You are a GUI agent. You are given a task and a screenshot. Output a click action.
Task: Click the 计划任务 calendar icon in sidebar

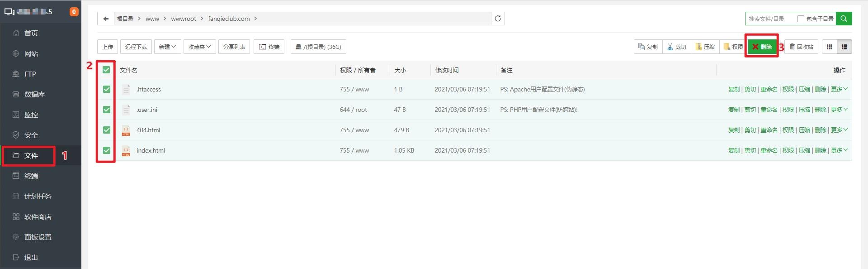pos(16,196)
